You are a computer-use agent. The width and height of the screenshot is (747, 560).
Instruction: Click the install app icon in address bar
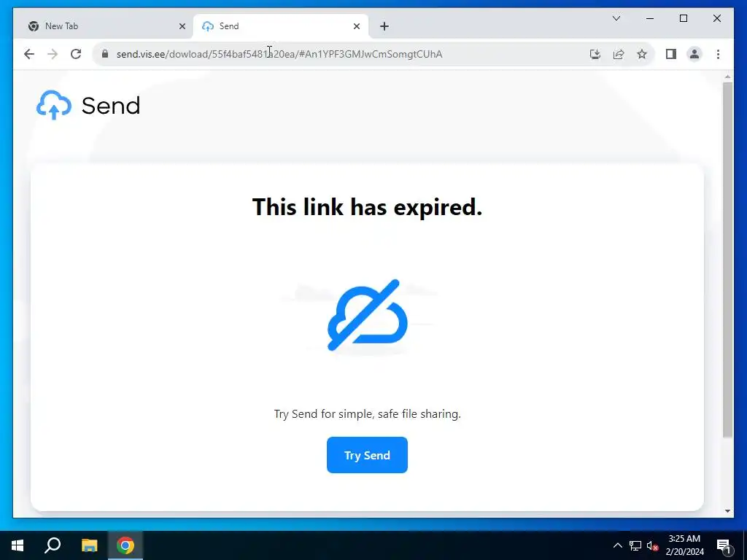pyautogui.click(x=595, y=54)
